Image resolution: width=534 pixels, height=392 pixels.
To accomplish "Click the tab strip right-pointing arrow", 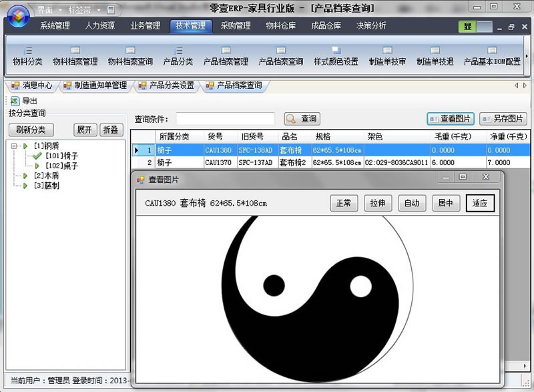I will coord(525,85).
